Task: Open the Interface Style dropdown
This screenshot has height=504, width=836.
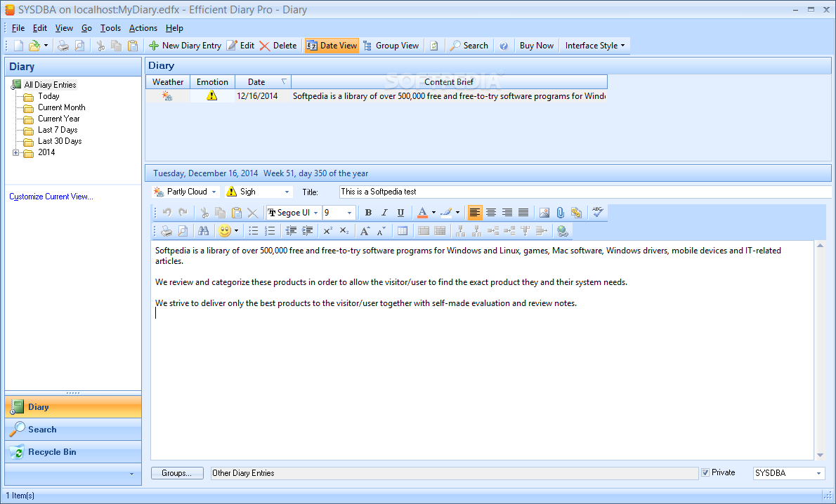Action: (x=595, y=46)
